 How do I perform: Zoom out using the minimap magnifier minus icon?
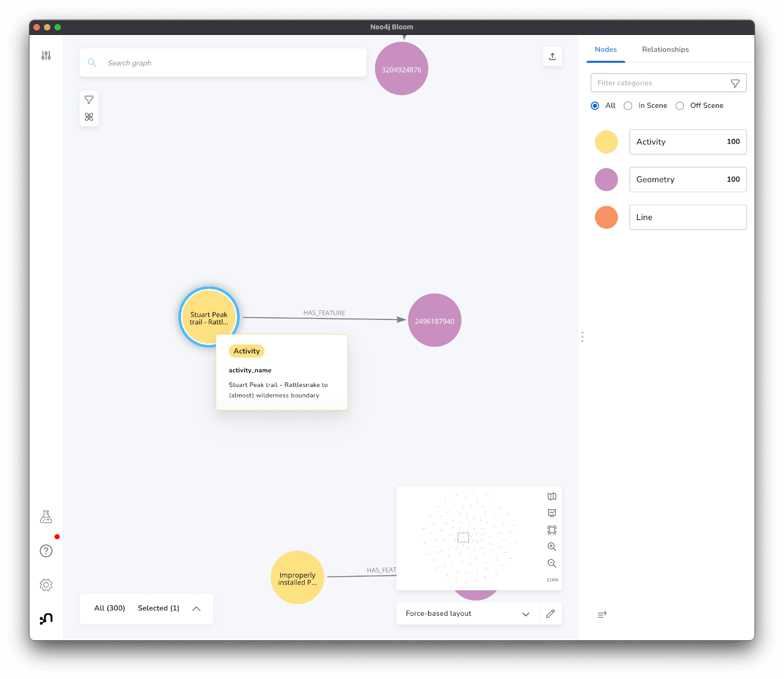552,563
